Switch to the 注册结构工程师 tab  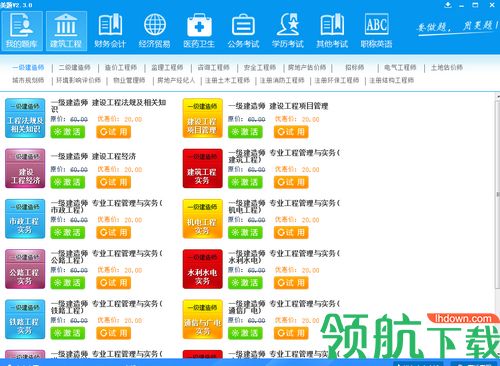pos(392,80)
